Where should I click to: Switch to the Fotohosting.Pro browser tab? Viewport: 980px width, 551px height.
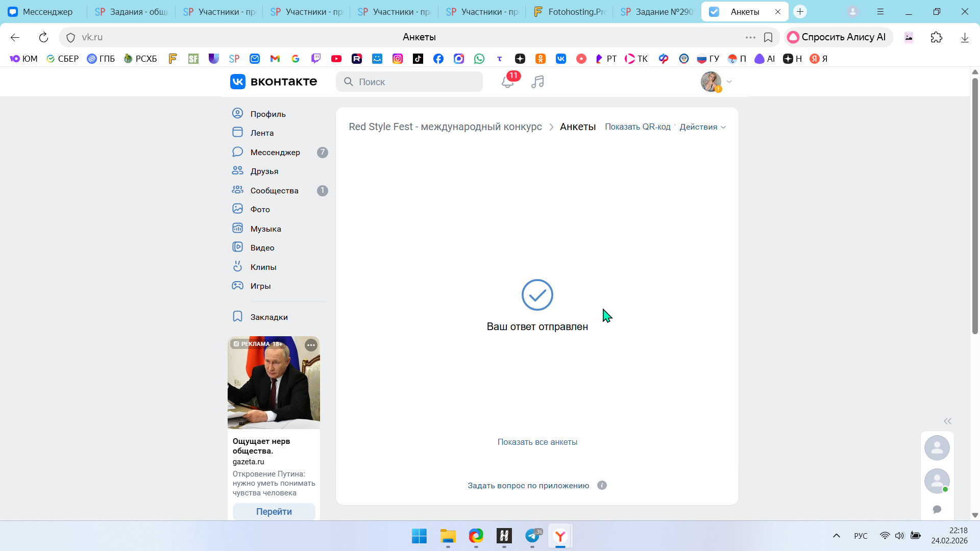[569, 11]
